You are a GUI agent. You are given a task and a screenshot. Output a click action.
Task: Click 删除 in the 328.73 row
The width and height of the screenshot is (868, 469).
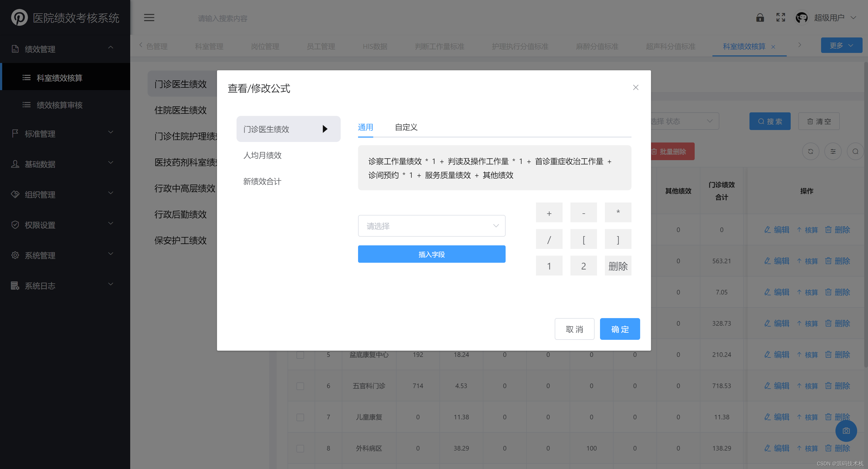pos(837,323)
